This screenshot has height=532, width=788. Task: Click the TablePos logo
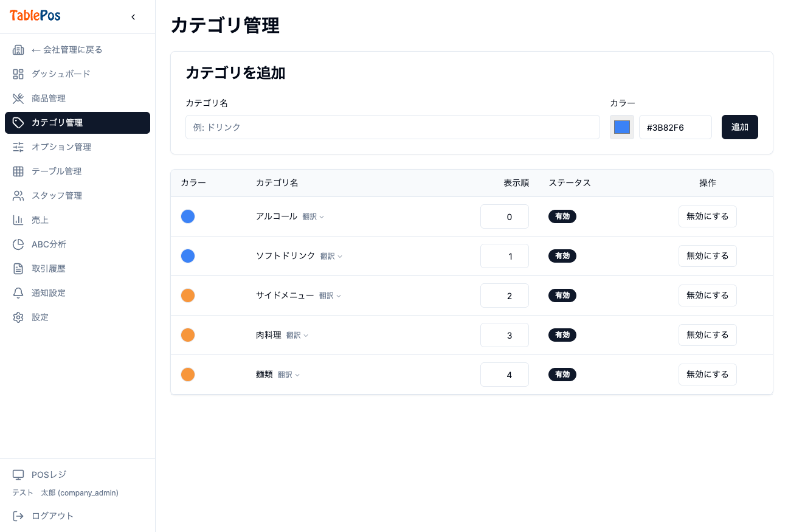point(35,16)
